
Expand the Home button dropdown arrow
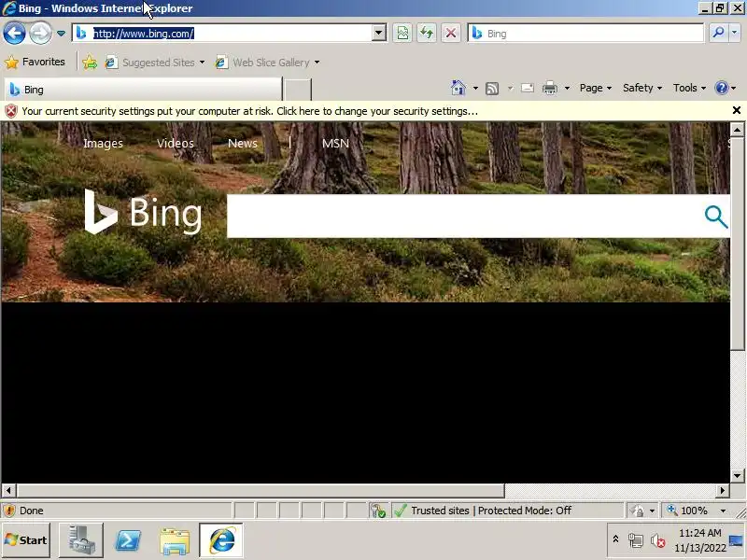click(x=475, y=88)
